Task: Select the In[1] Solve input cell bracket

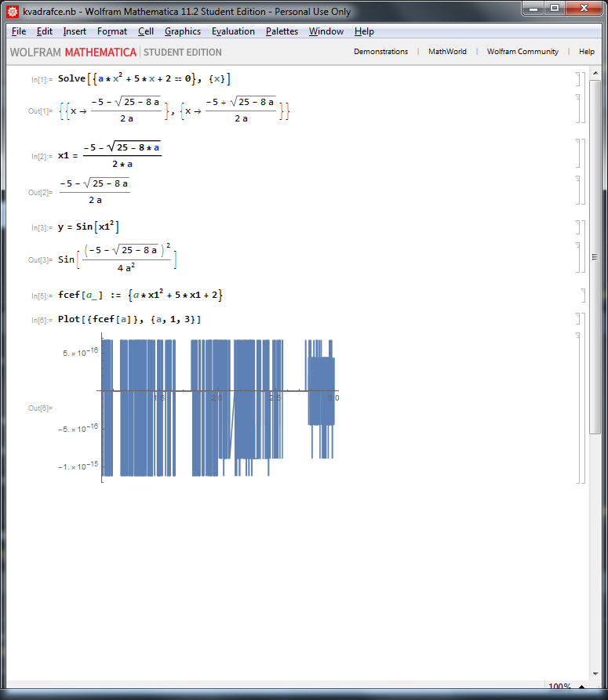Action: [577, 79]
